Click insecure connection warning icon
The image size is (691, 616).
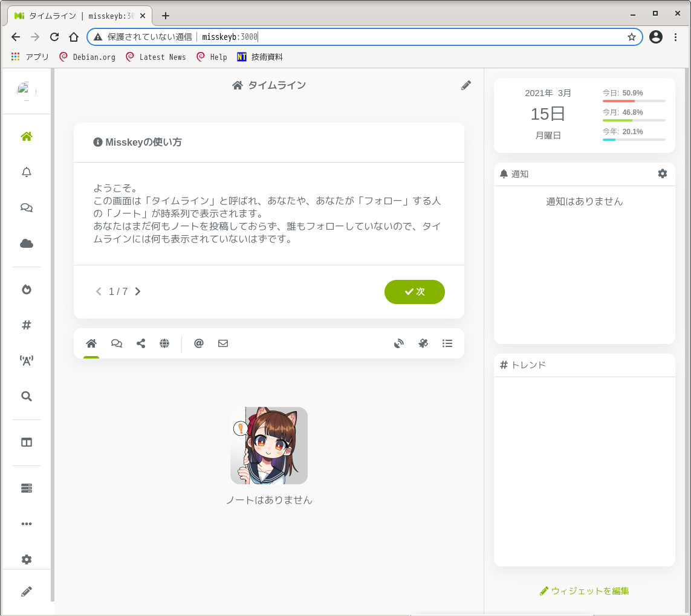(x=98, y=37)
